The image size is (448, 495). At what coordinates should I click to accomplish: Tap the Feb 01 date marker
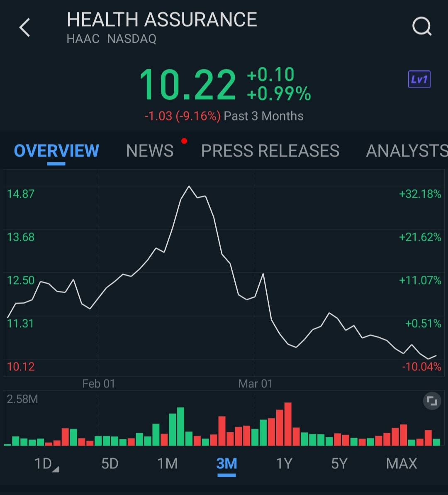(x=98, y=384)
